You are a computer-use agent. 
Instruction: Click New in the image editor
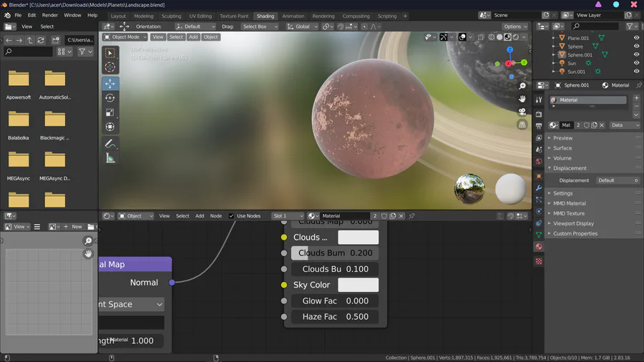point(73,227)
